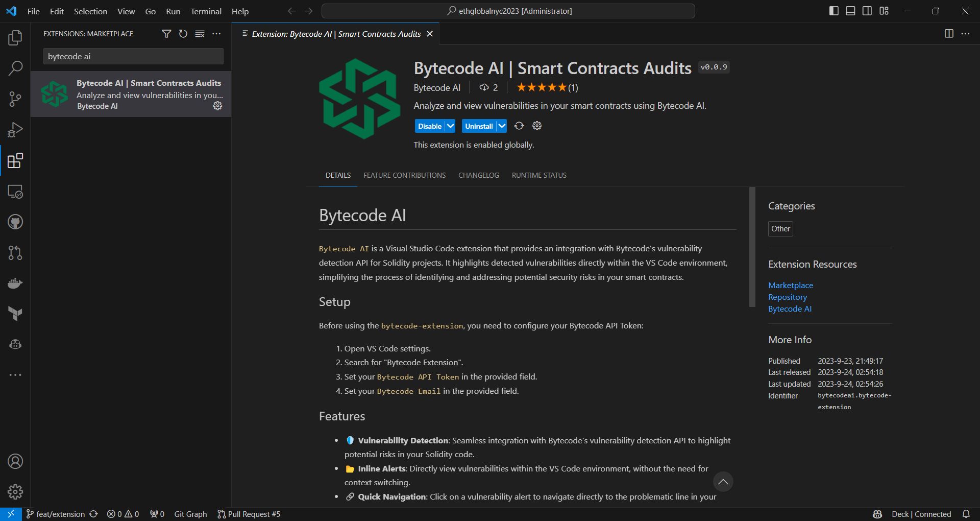Open Remote Explorer view

(x=15, y=192)
